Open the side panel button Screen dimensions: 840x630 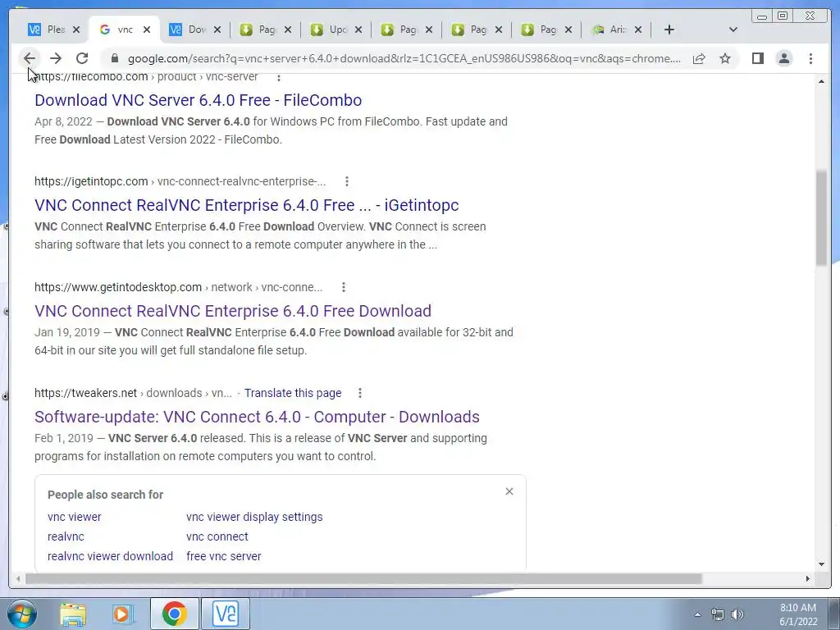point(757,58)
